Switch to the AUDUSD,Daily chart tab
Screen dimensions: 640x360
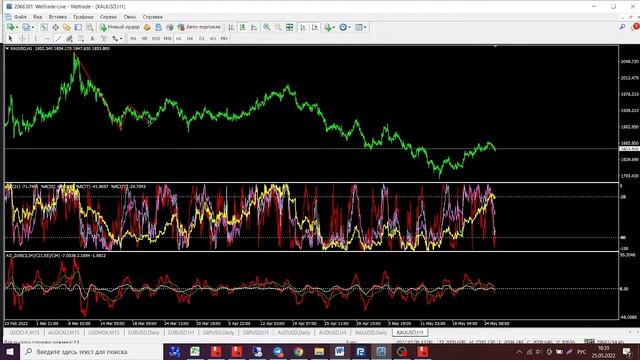click(294, 333)
